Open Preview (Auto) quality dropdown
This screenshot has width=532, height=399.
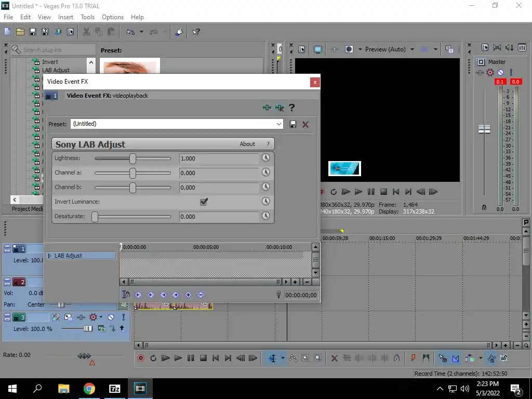[412, 49]
